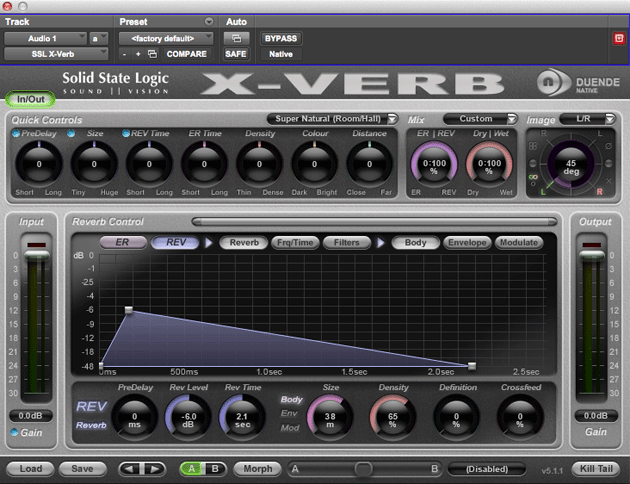Click the linked green-pink circles icon in Image
630x484 pixels.
[533, 177]
